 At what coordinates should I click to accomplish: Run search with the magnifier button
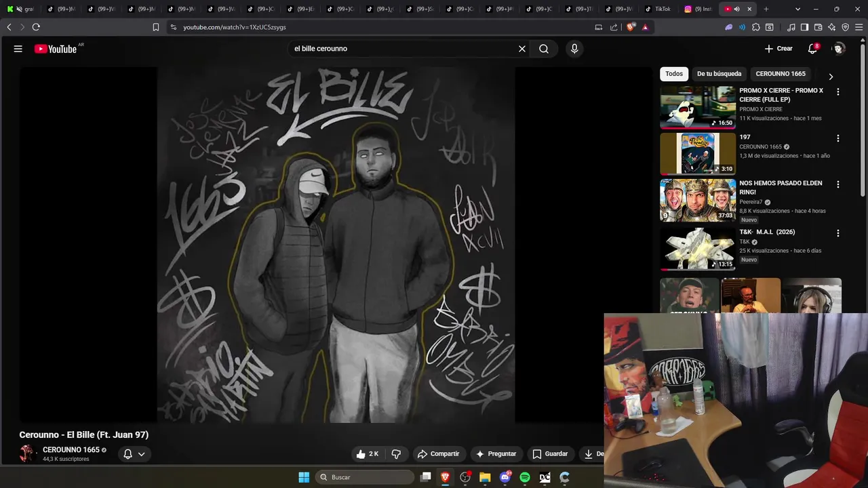[x=544, y=49]
